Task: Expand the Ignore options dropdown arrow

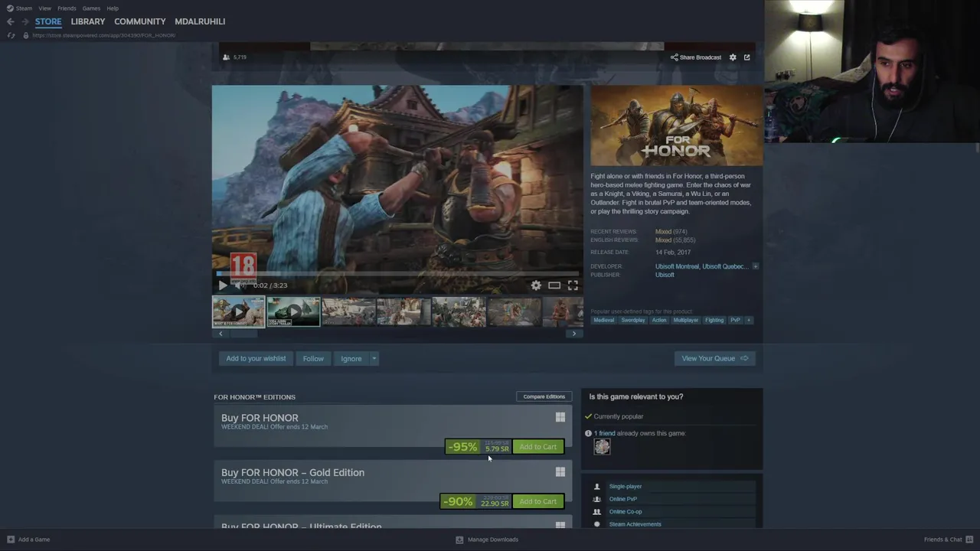Action: click(374, 358)
